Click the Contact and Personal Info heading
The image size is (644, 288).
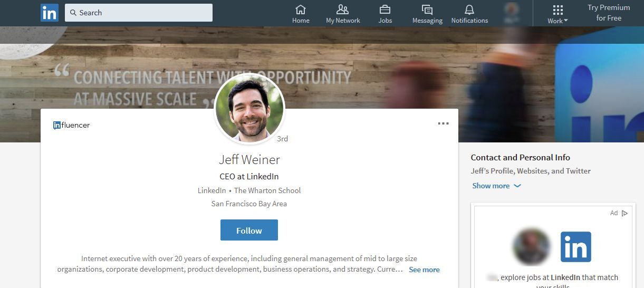click(520, 157)
